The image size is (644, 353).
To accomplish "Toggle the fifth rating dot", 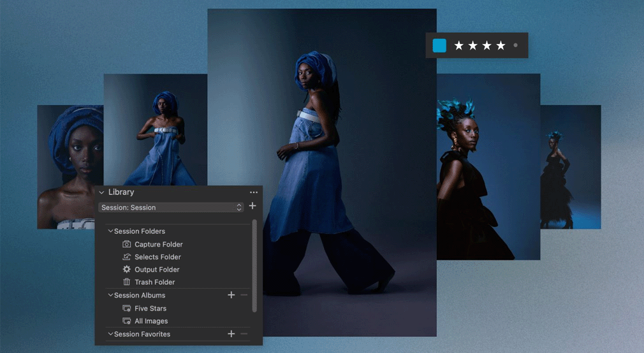I will [515, 45].
